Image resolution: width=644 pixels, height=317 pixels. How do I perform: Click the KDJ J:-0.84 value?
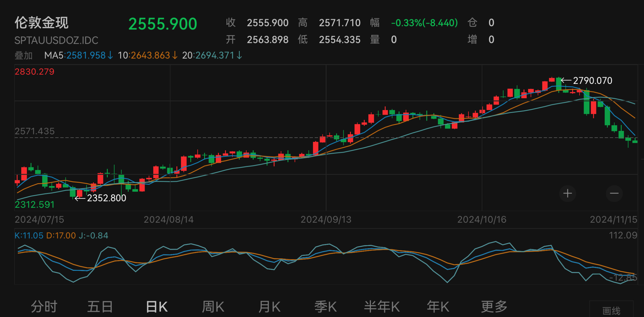pyautogui.click(x=93, y=236)
